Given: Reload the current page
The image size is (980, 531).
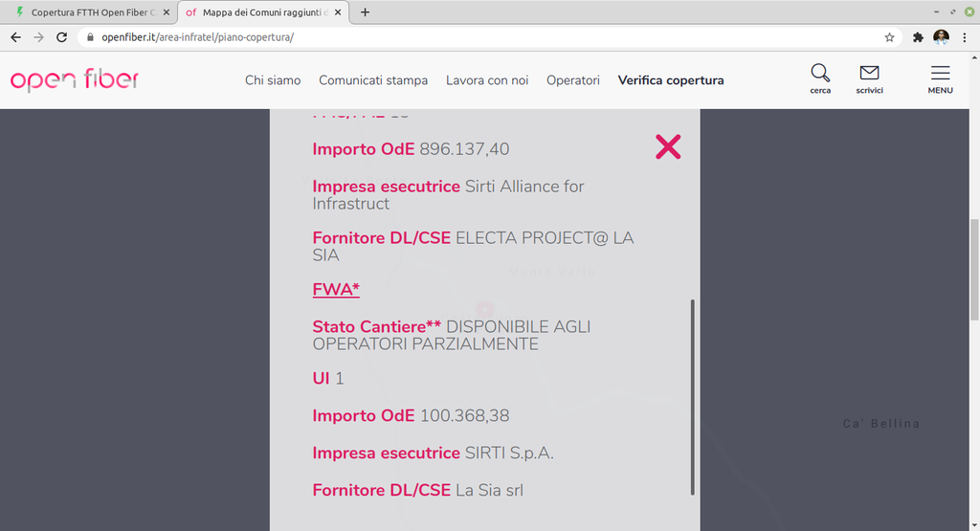Looking at the screenshot, I should point(62,37).
